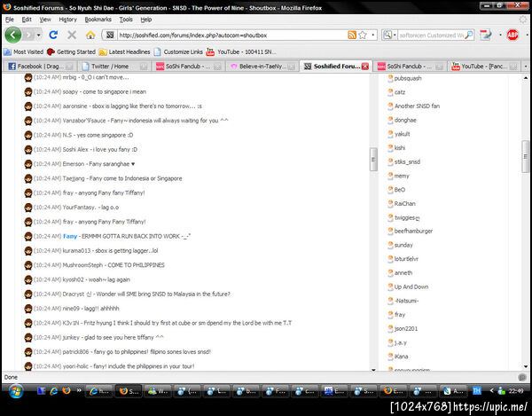The height and width of the screenshot is (416, 532).
Task: Click user Up And Down in list
Action: pyautogui.click(x=411, y=286)
